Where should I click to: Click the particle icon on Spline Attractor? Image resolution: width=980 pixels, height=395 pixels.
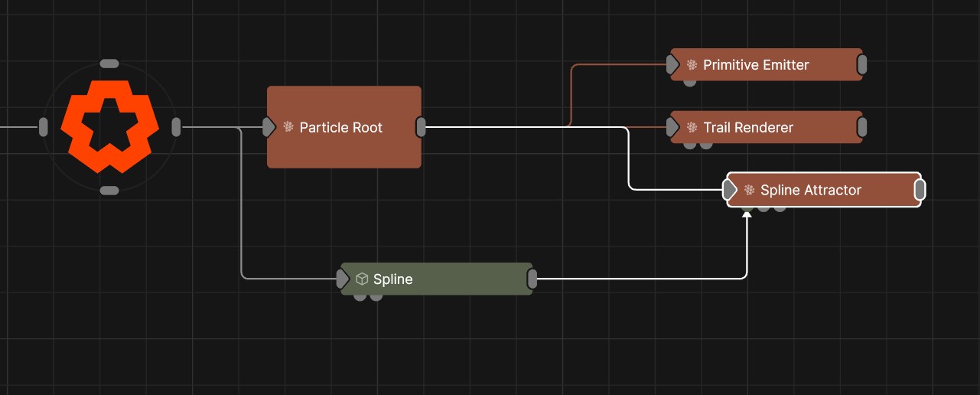click(749, 191)
